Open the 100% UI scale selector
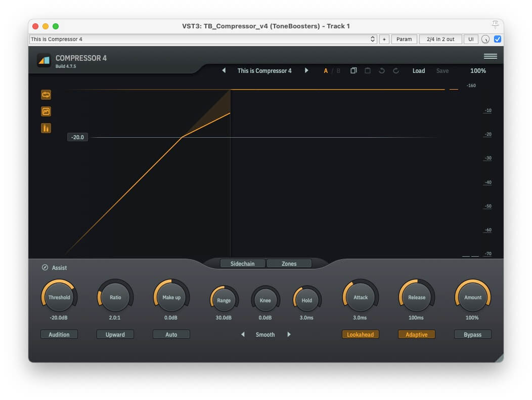This screenshot has height=400, width=532. pos(478,71)
